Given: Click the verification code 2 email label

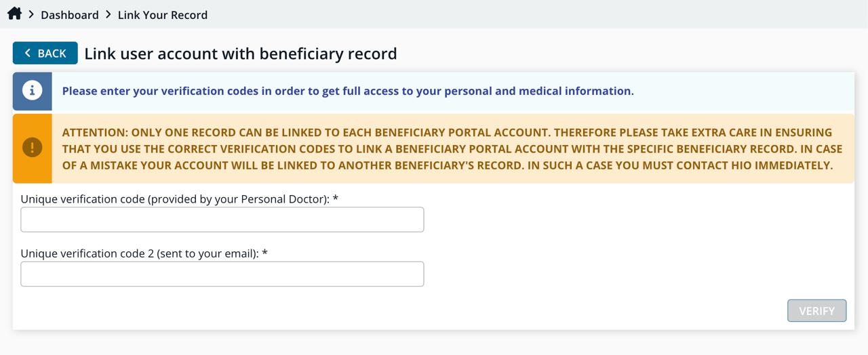Looking at the screenshot, I should 140,253.
